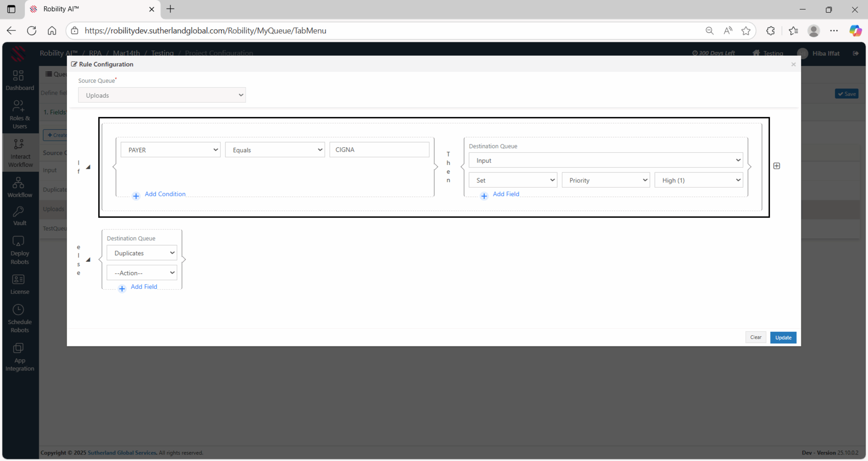
Task: Close the Rule Configuration dialog
Action: (x=793, y=64)
